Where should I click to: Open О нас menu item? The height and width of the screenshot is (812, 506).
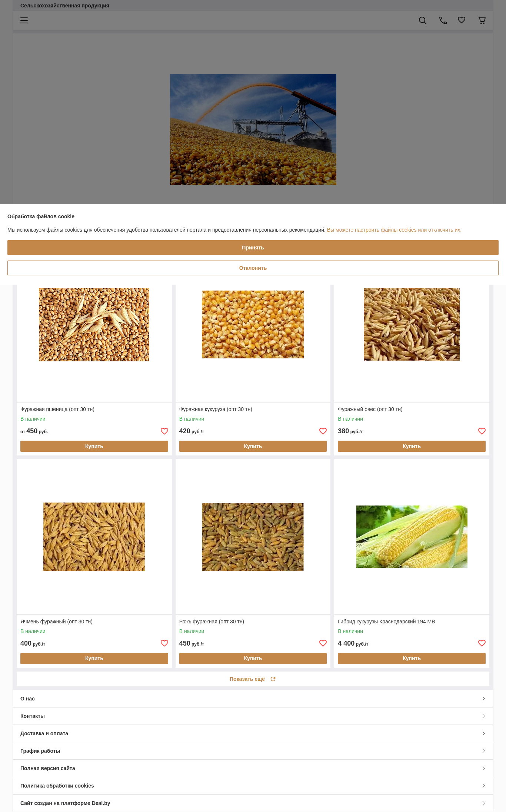pos(253,699)
